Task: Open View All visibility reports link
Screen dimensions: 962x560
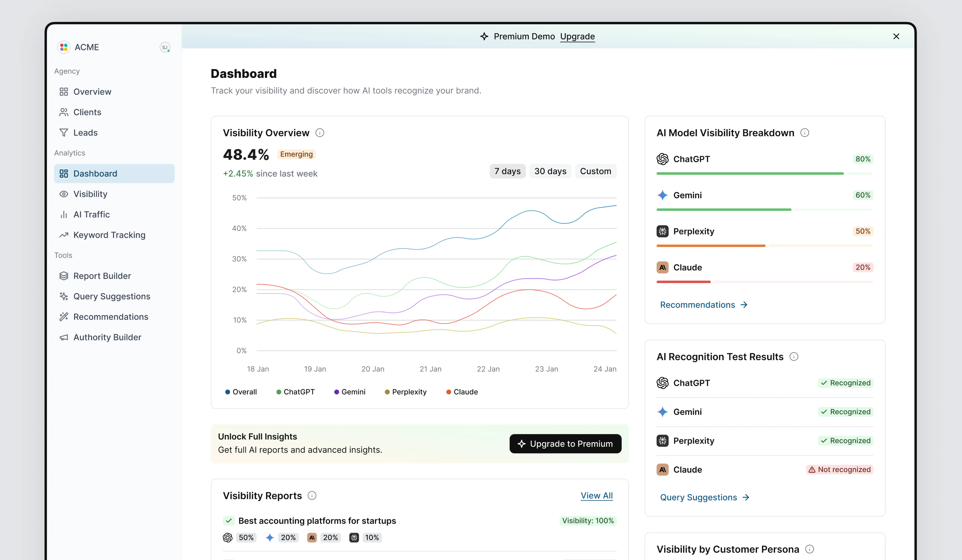Action: point(596,495)
